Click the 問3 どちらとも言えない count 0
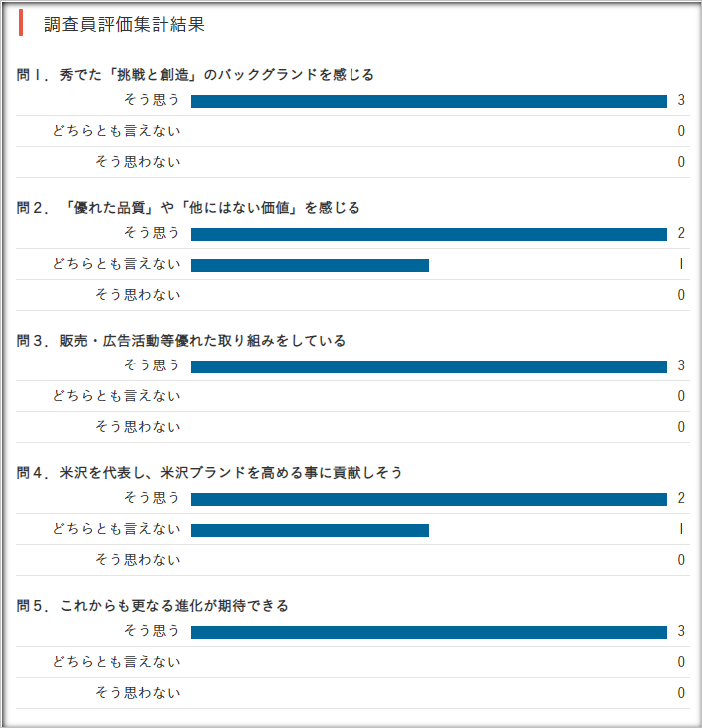The width and height of the screenshot is (702, 728). click(681, 396)
